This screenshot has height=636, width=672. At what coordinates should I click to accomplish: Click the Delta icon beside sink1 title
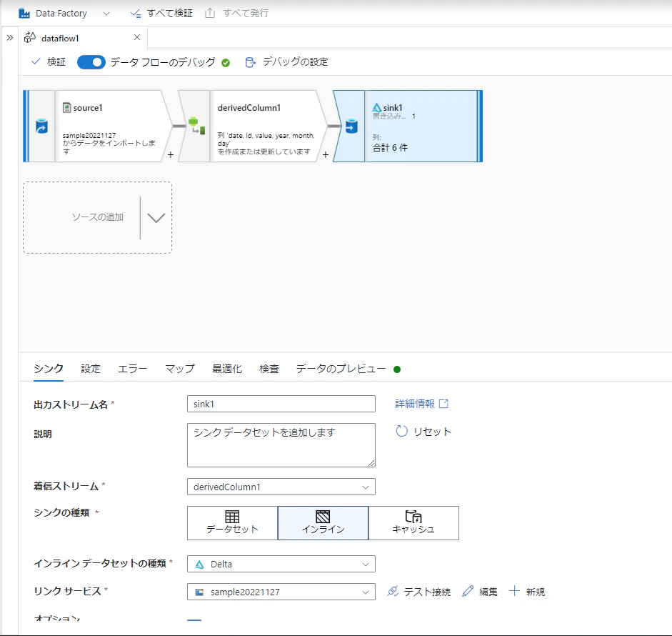(377, 108)
